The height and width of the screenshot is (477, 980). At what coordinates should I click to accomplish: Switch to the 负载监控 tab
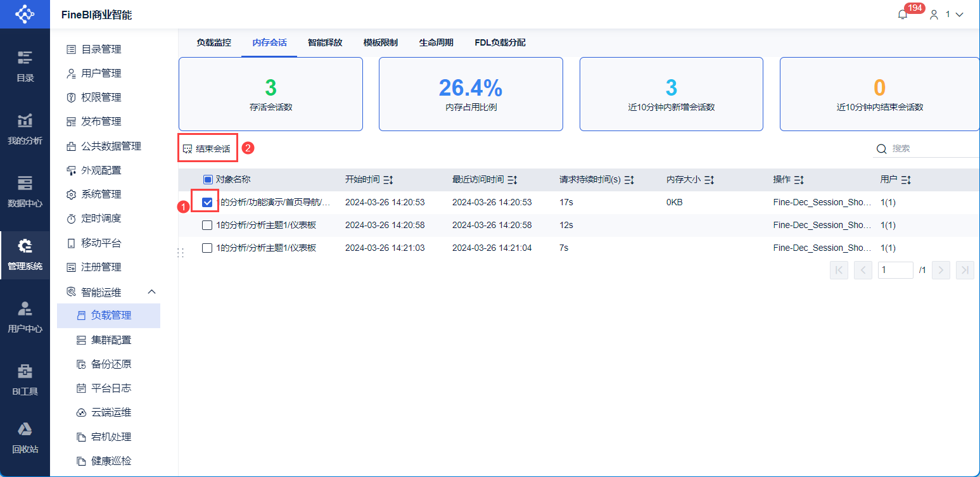[x=213, y=43]
